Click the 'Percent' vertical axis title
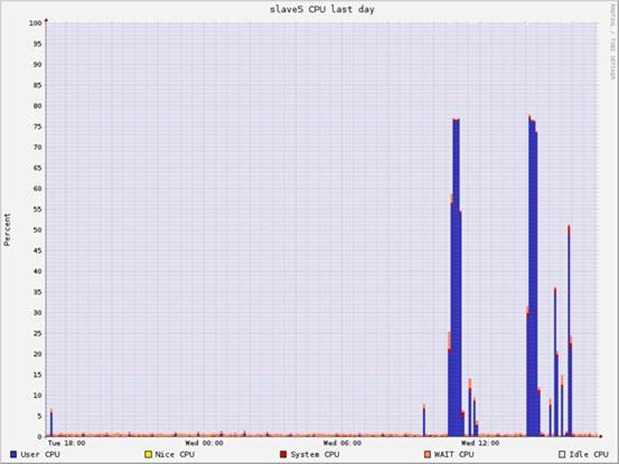 tap(7, 230)
